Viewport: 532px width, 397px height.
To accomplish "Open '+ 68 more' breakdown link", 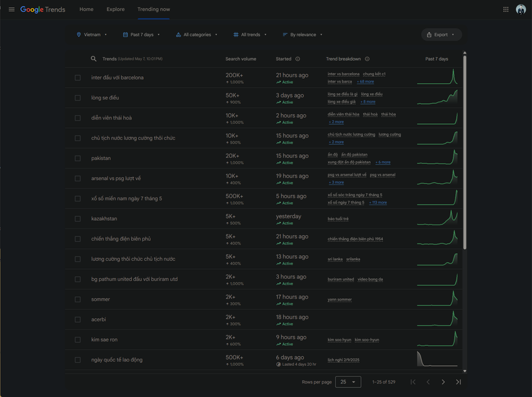I will tap(366, 82).
